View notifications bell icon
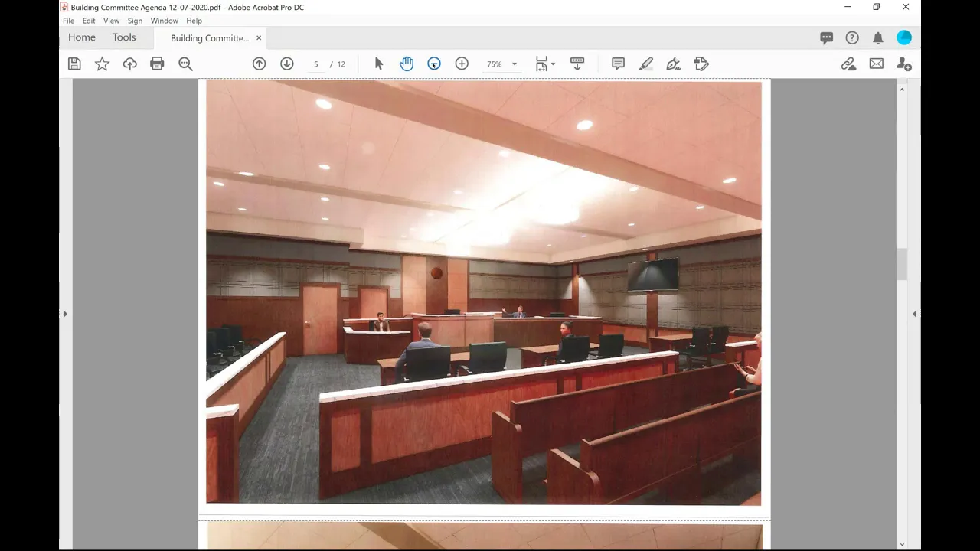980x551 pixels. point(878,38)
